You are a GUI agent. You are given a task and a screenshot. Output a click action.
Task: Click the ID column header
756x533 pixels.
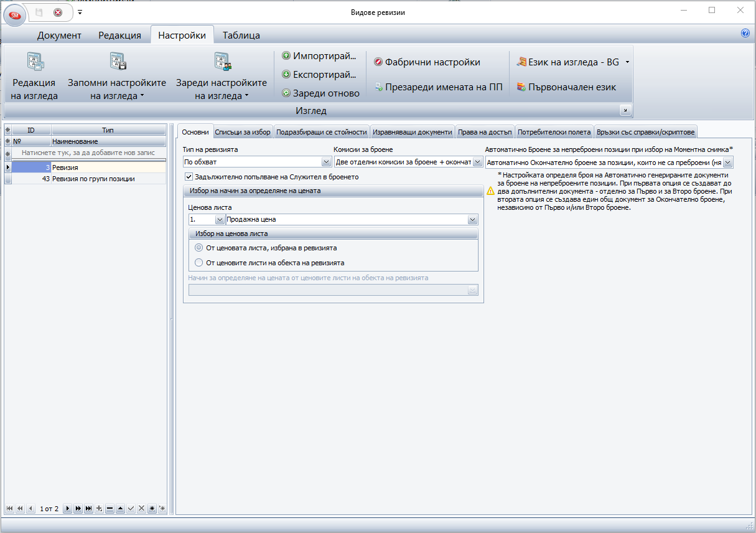[31, 130]
